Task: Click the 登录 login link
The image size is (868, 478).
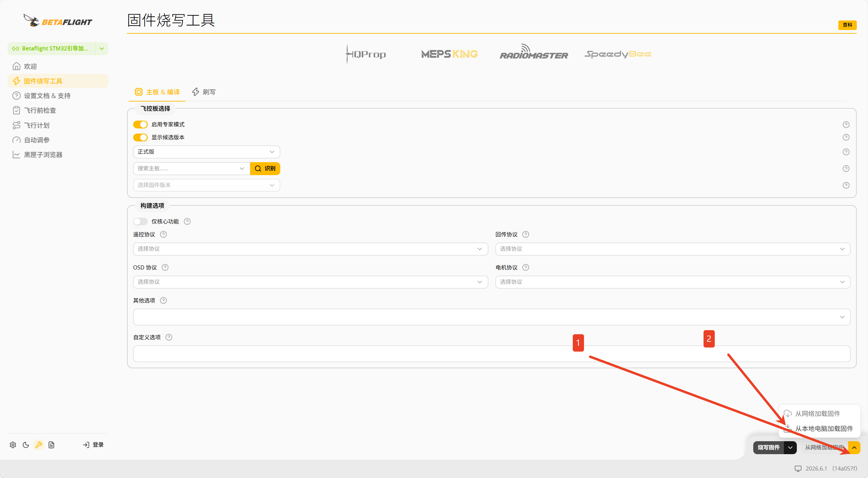Action: coord(93,445)
